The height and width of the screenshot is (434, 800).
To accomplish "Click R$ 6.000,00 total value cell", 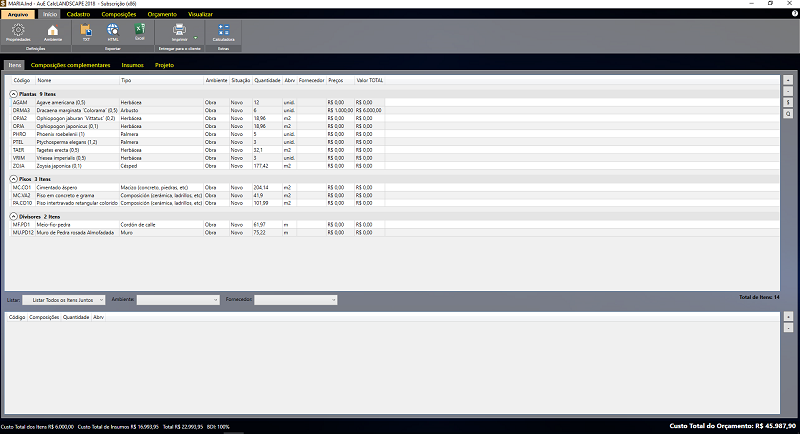I will click(369, 110).
